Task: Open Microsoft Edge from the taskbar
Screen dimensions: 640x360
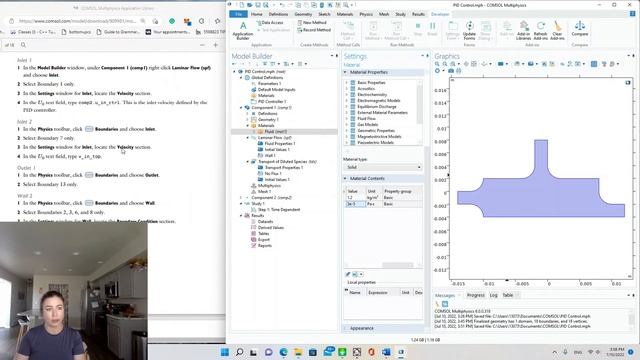Action: (x=283, y=352)
